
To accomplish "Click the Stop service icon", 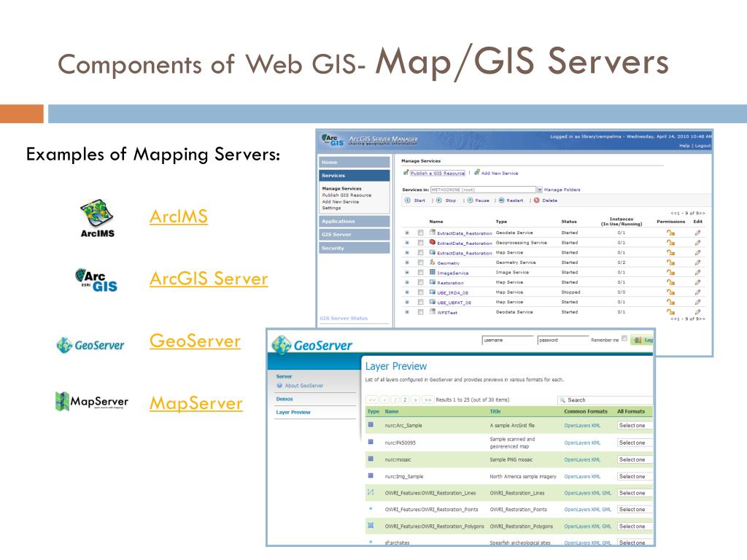I will pos(438,201).
